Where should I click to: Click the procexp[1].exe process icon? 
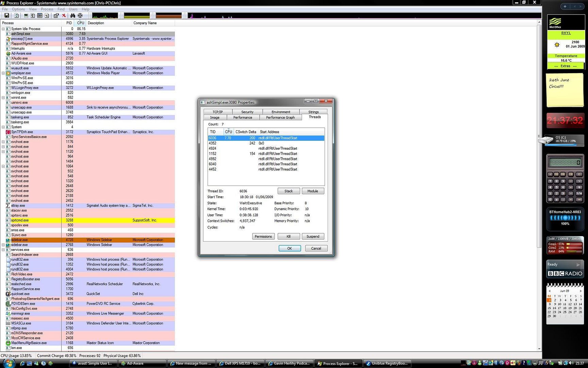[x=8, y=39]
